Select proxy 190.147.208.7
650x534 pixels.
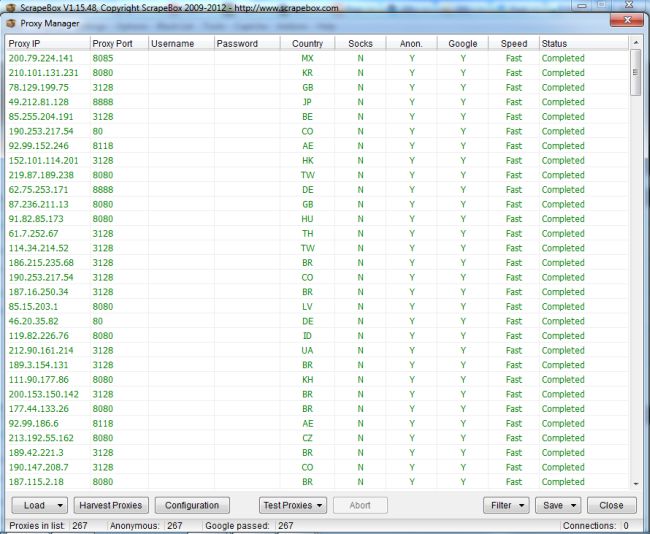[318, 467]
